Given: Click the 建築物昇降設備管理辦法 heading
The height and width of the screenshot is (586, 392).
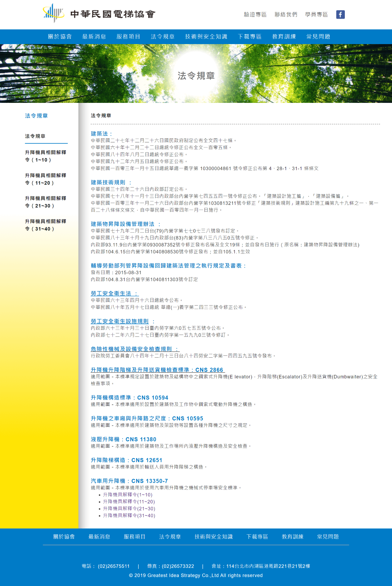Looking at the screenshot, I should coord(126,224).
